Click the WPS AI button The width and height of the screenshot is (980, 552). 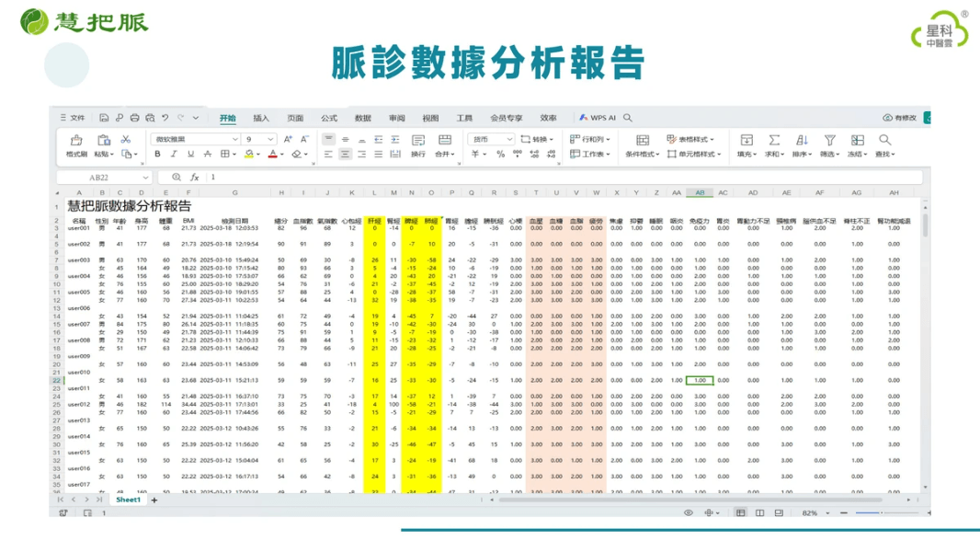click(x=598, y=118)
